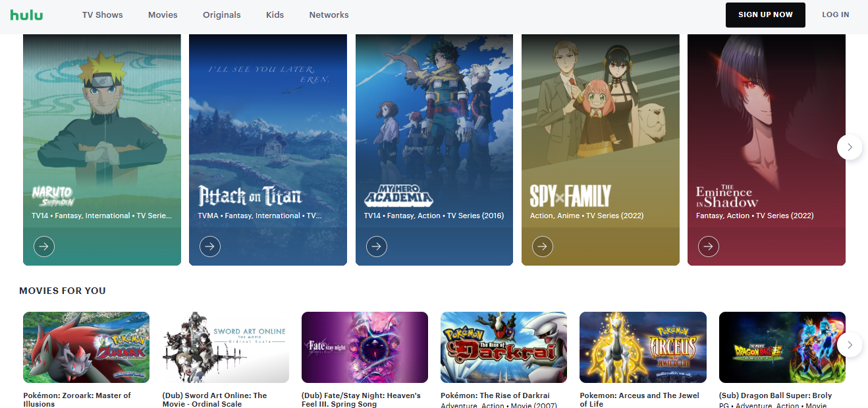Select The Eminence in Shadow poster card

[x=767, y=150]
